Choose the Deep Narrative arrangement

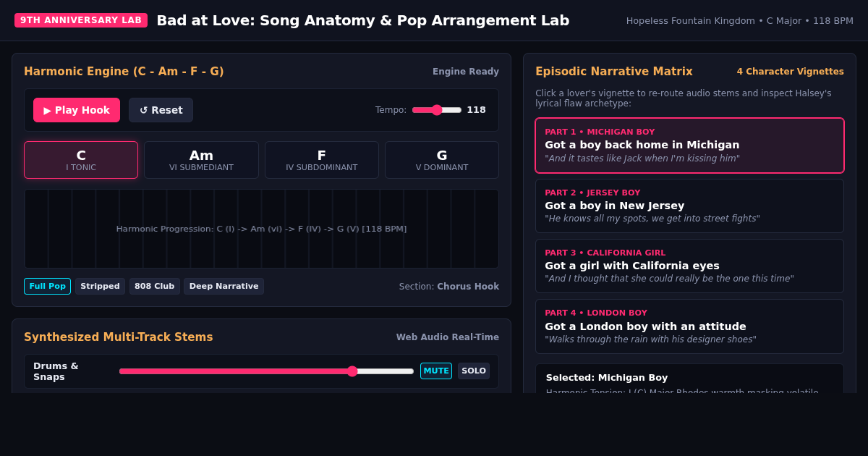(224, 286)
